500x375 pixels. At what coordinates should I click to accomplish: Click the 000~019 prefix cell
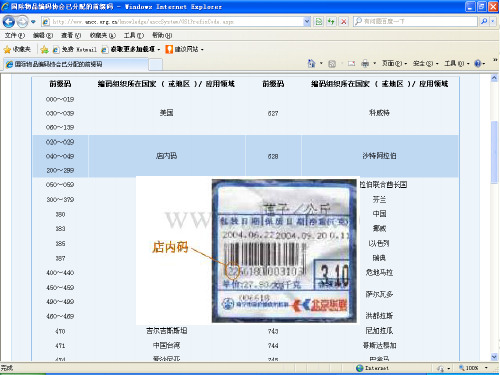[60, 99]
